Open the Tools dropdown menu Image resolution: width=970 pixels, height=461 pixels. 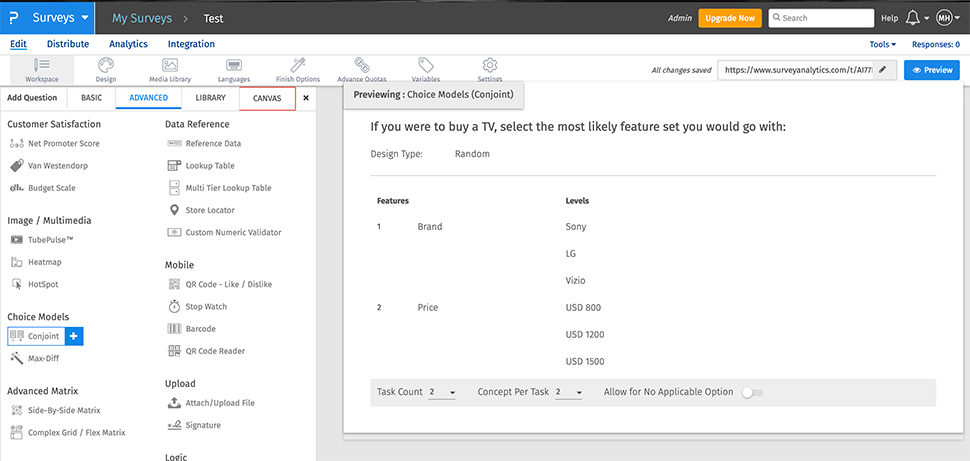883,45
